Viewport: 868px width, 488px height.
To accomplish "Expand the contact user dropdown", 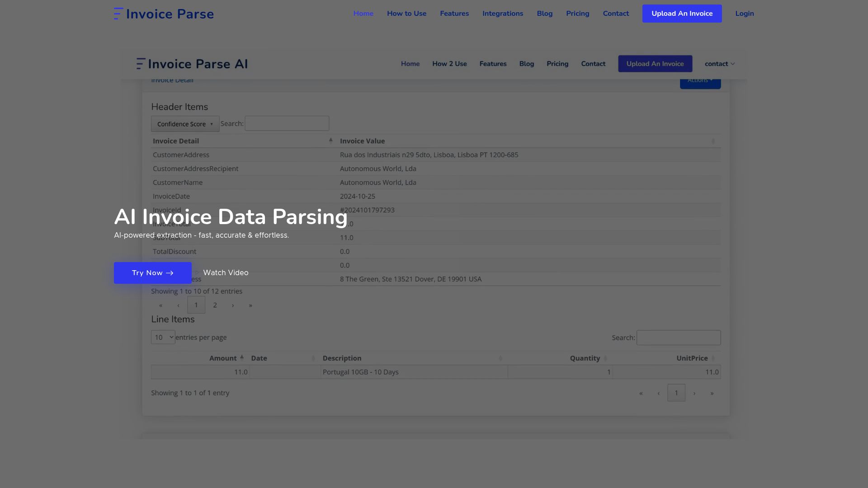I will coord(720,64).
